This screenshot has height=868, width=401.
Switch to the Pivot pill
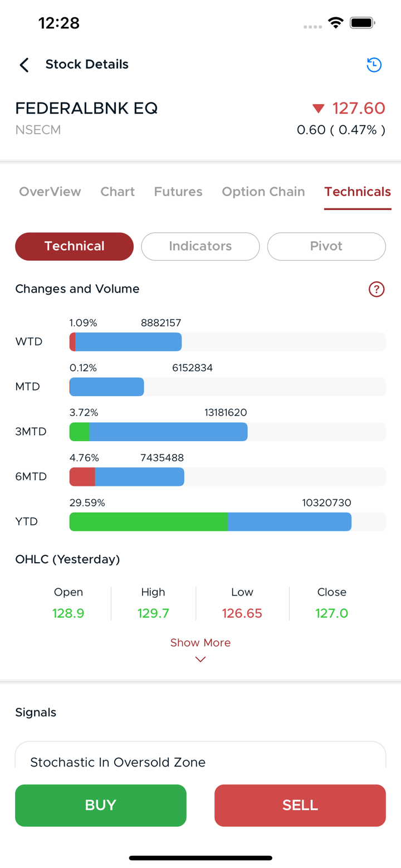(326, 246)
